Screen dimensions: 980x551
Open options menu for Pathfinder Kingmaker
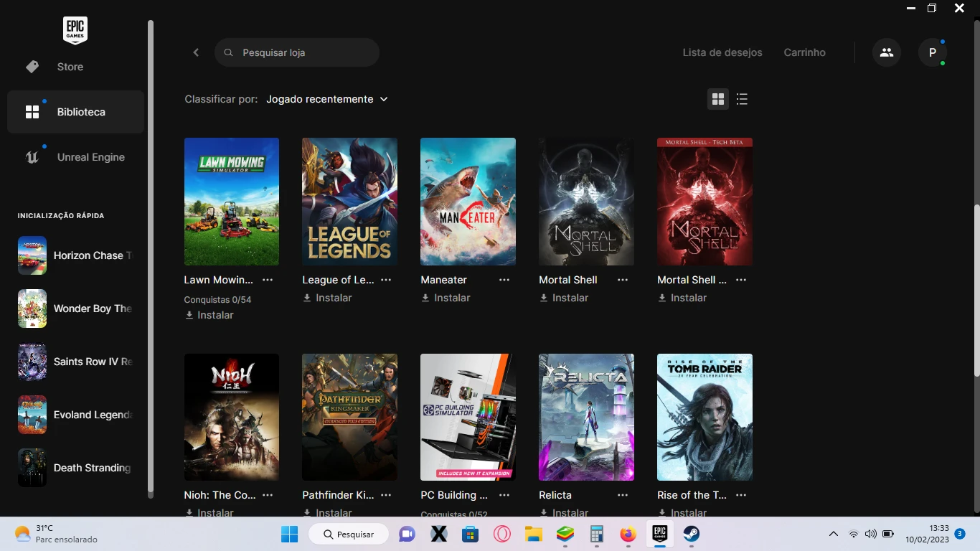tap(386, 495)
